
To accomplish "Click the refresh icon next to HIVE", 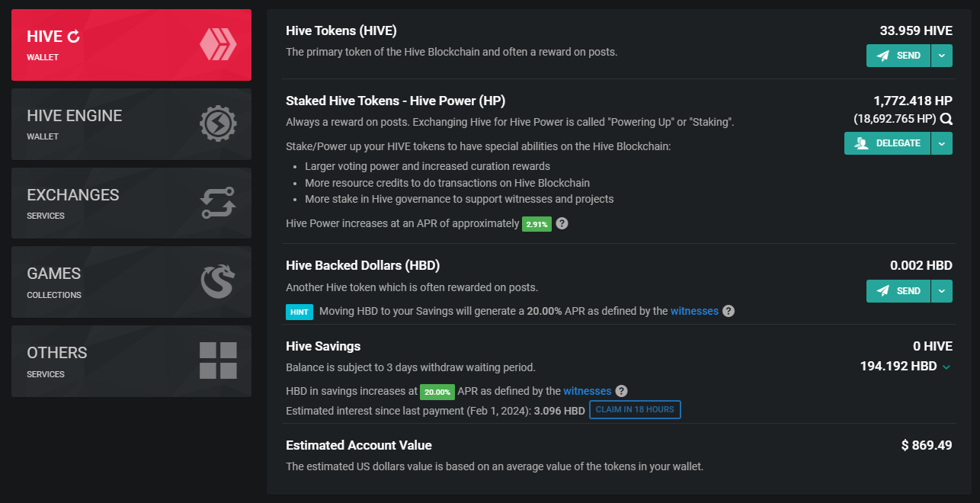I will (x=74, y=37).
